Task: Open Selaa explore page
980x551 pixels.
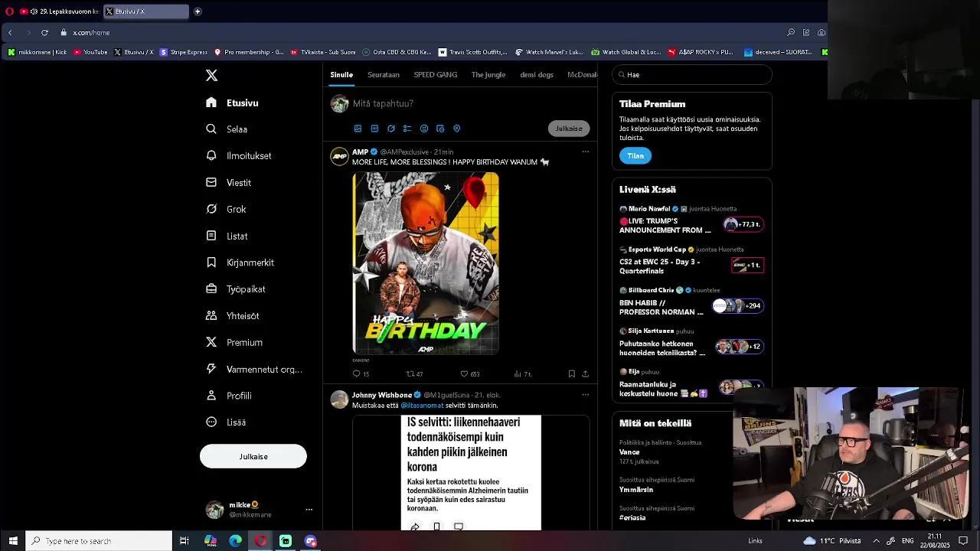Action: (227, 129)
